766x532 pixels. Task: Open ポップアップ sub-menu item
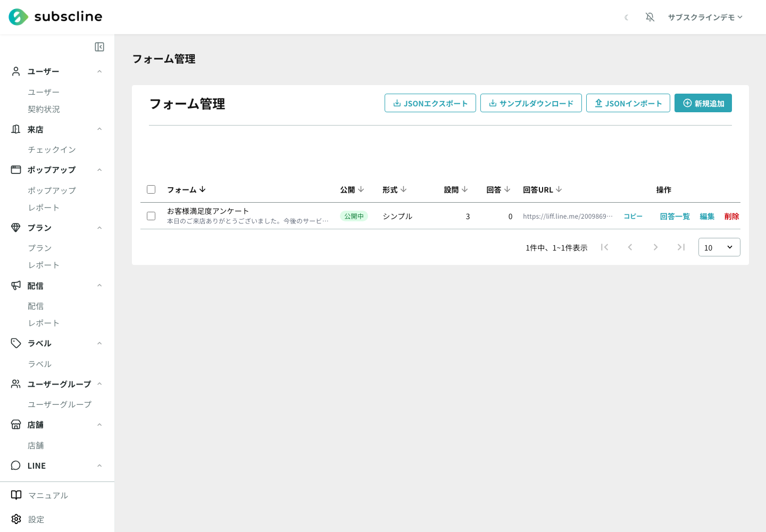52,190
